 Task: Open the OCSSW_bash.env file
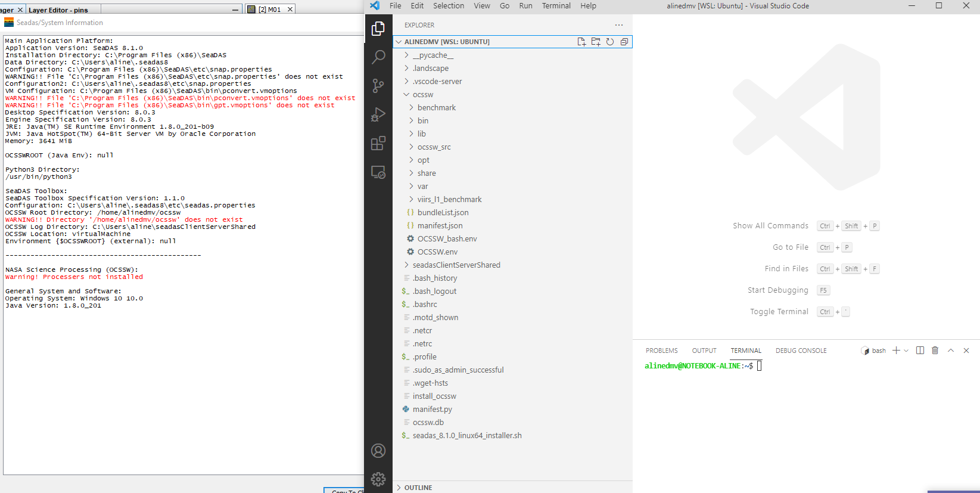(447, 239)
